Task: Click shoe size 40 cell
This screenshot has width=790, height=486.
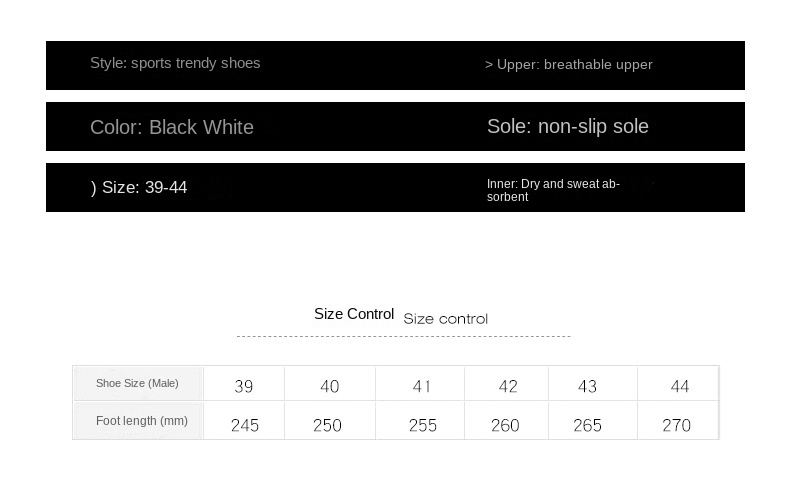Action: (329, 386)
